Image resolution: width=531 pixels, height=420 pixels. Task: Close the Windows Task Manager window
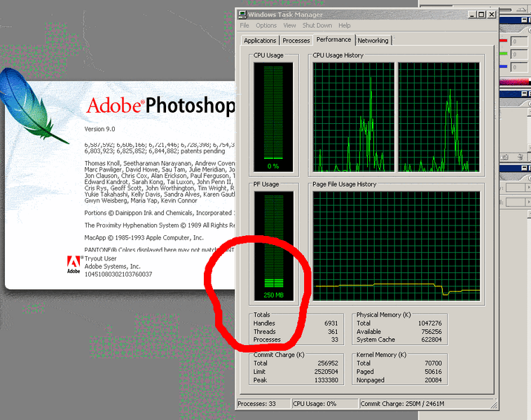tap(491, 14)
